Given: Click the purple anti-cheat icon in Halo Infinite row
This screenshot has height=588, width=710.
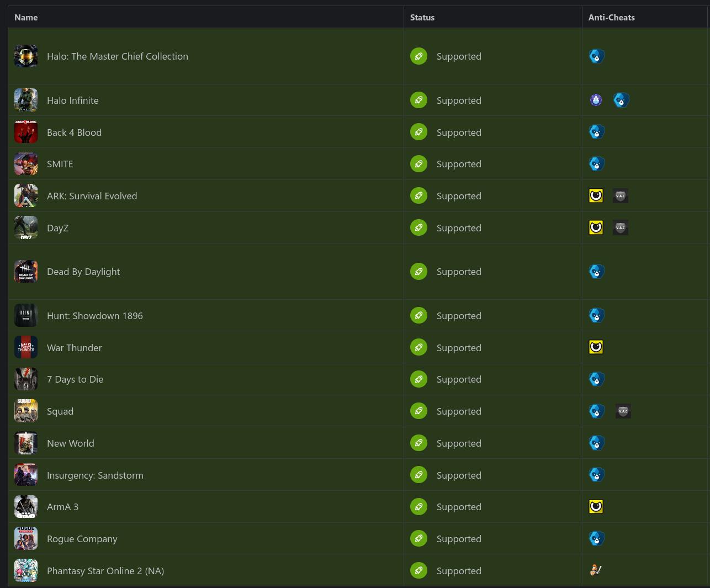Looking at the screenshot, I should (596, 100).
